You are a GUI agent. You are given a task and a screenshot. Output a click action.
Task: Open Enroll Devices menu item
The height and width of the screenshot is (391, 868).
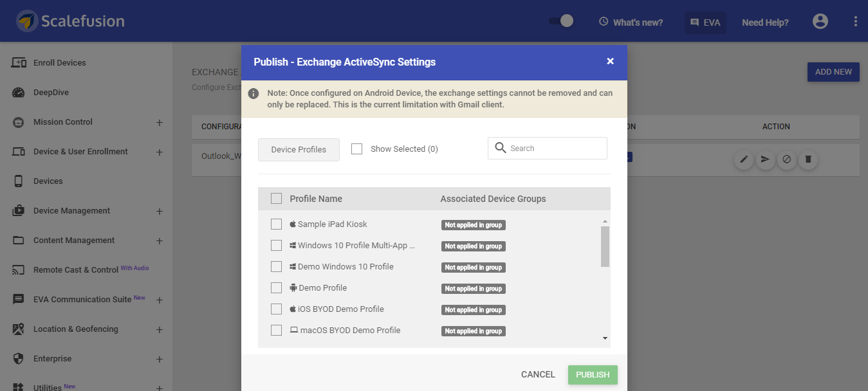(60, 62)
